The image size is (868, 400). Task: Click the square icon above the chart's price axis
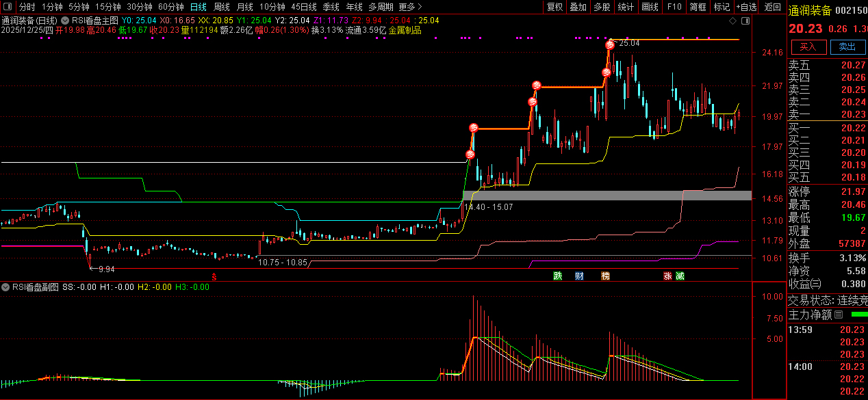pyautogui.click(x=745, y=21)
